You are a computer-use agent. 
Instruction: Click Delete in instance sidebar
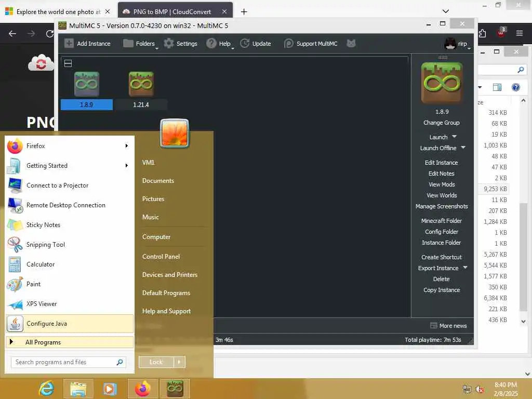pyautogui.click(x=442, y=279)
